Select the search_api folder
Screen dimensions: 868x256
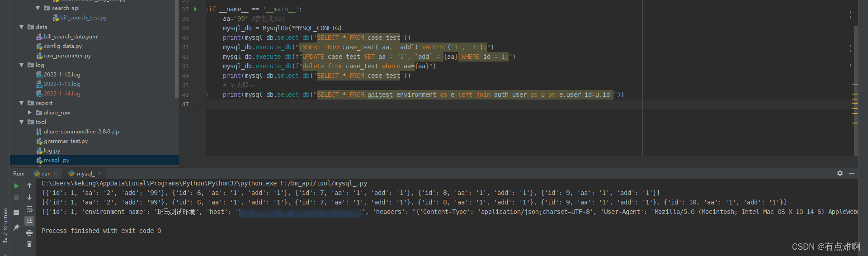tap(62, 8)
